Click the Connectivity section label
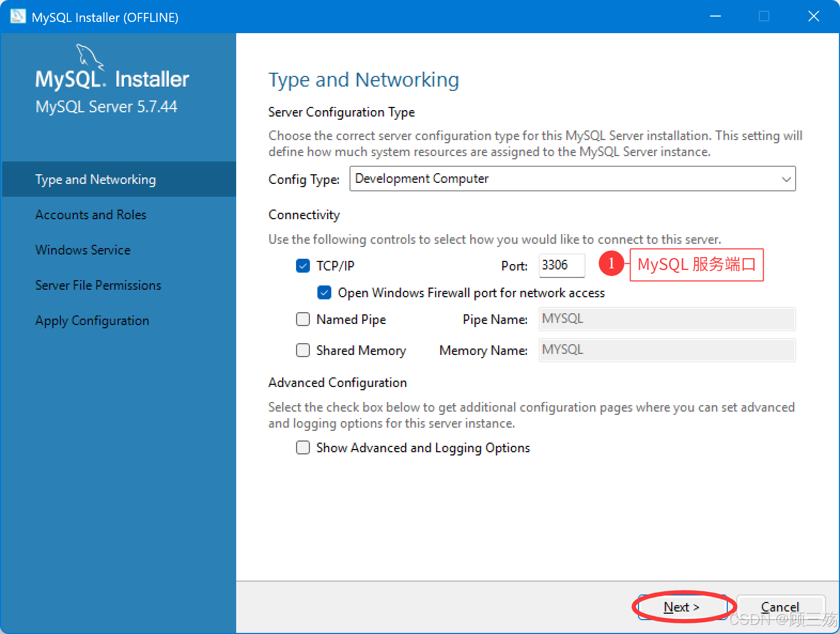 pos(304,215)
